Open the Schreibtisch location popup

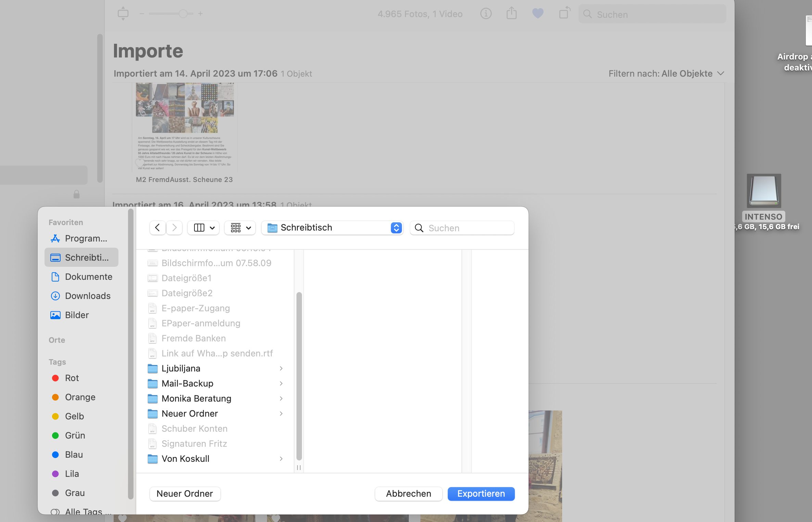[x=332, y=228]
